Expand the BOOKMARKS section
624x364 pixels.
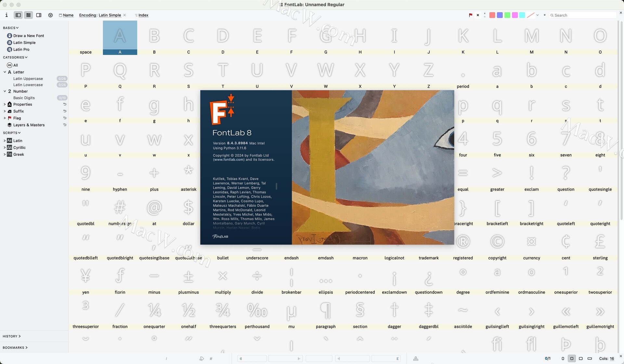tap(15, 348)
